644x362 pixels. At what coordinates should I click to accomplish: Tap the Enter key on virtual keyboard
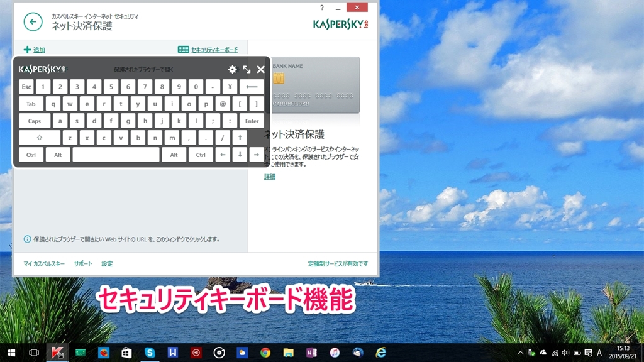(252, 121)
